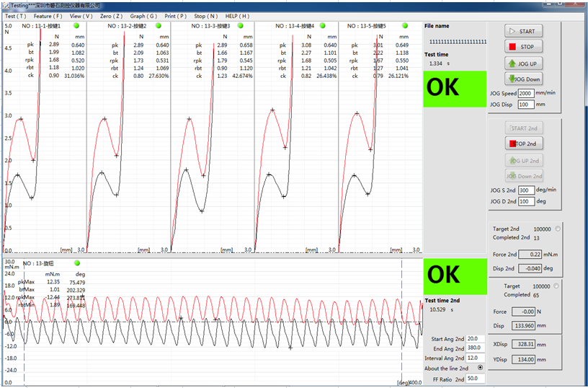
Task: Click the green status light beside NO: 13-旋钮
Action: coord(77,263)
